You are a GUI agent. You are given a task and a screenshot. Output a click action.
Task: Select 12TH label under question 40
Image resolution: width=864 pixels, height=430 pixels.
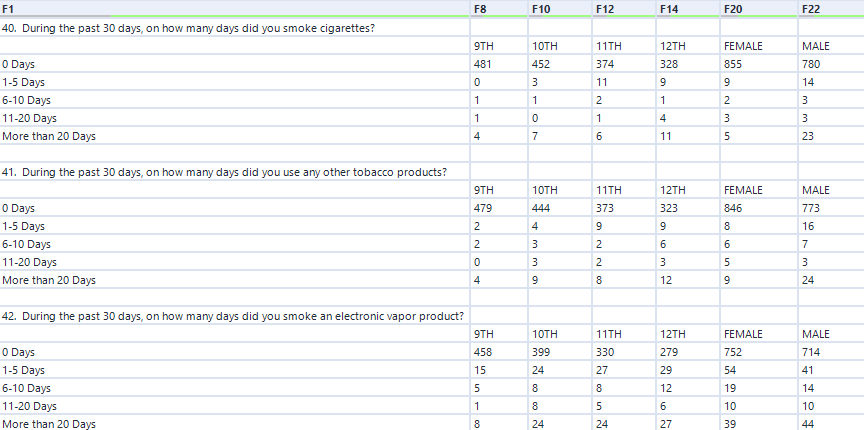[x=673, y=46]
